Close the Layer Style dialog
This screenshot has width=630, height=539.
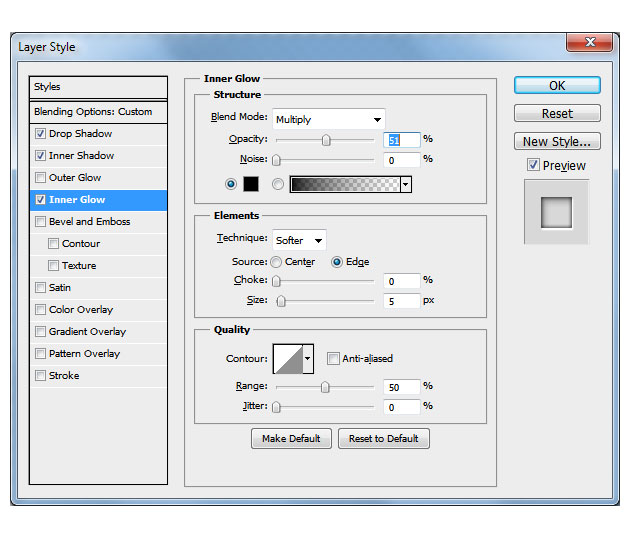[590, 42]
